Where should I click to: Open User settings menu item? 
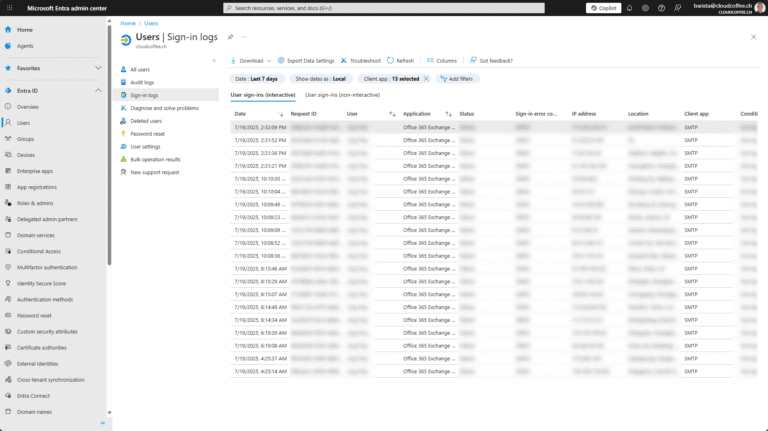pos(145,147)
